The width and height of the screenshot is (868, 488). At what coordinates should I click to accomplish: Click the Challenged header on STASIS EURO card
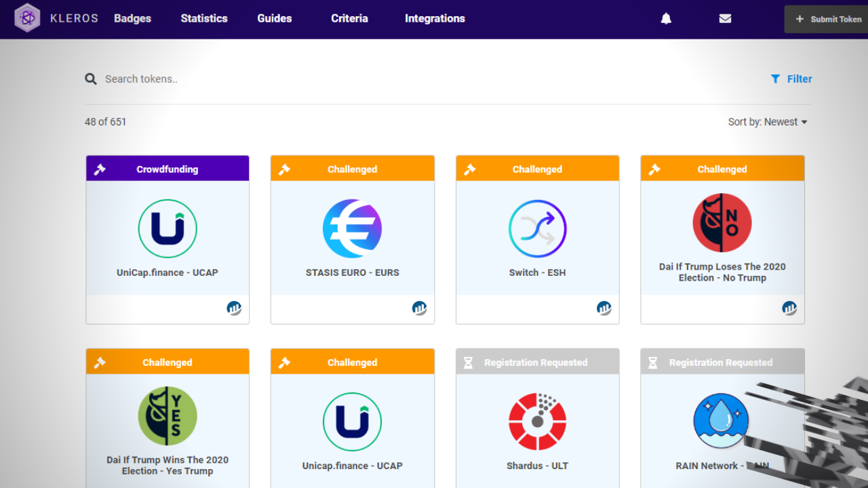(x=353, y=169)
